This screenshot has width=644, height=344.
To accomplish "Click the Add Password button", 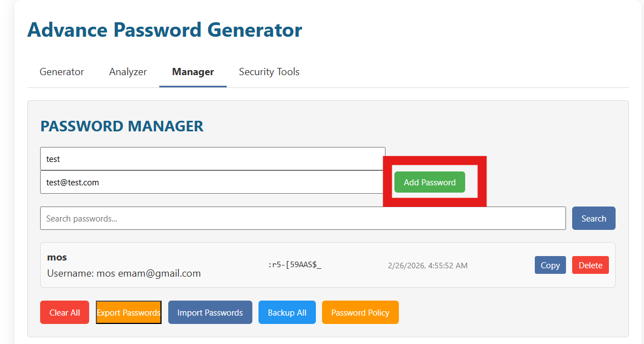I will [x=430, y=182].
